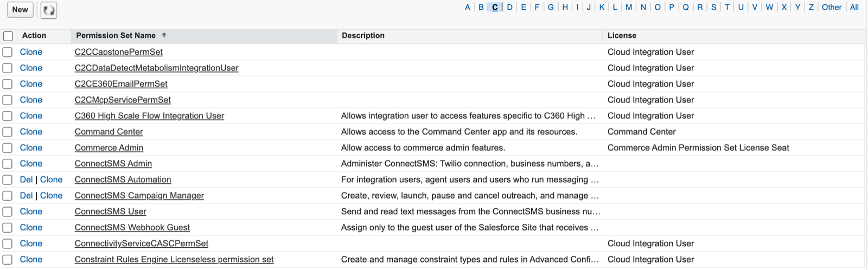Filter list by letter A
The width and height of the screenshot is (868, 270).
pyautogui.click(x=468, y=7)
